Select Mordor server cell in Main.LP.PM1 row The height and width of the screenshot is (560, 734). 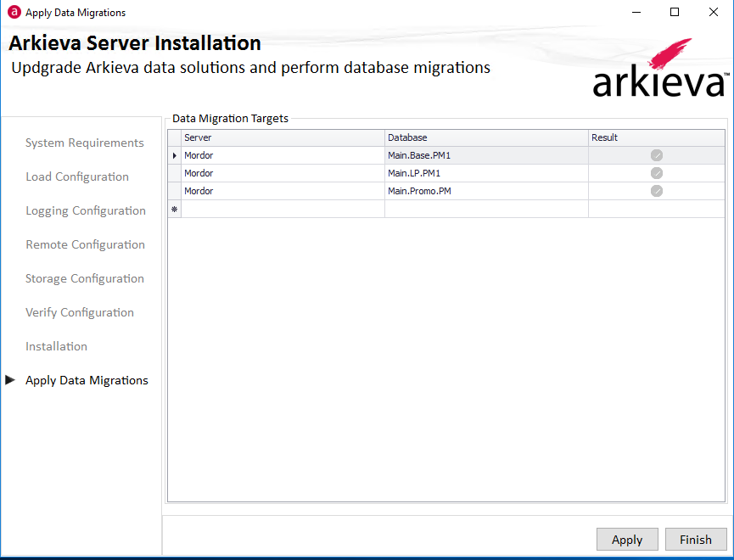click(x=283, y=173)
